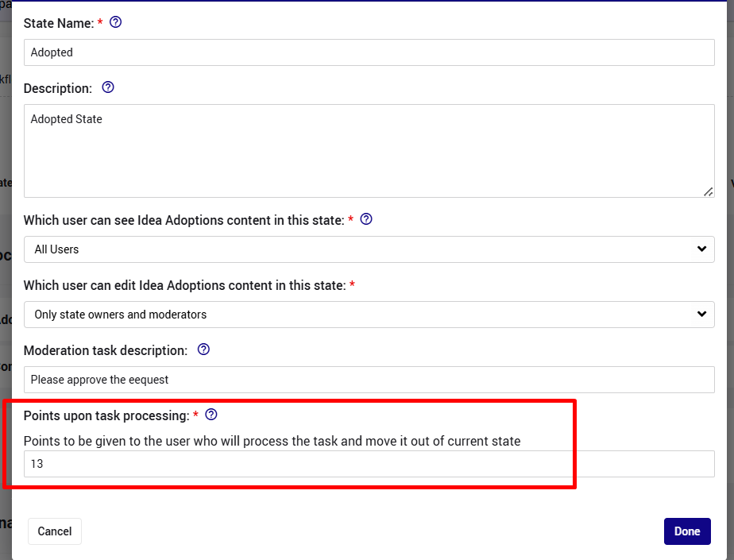Click label 'Which user can see Idea Adoptions content'

pyautogui.click(x=184, y=220)
